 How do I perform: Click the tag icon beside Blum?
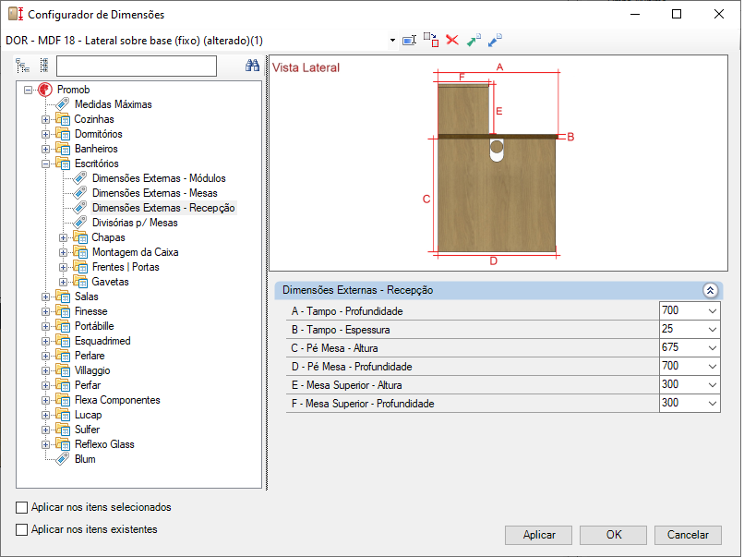(63, 459)
